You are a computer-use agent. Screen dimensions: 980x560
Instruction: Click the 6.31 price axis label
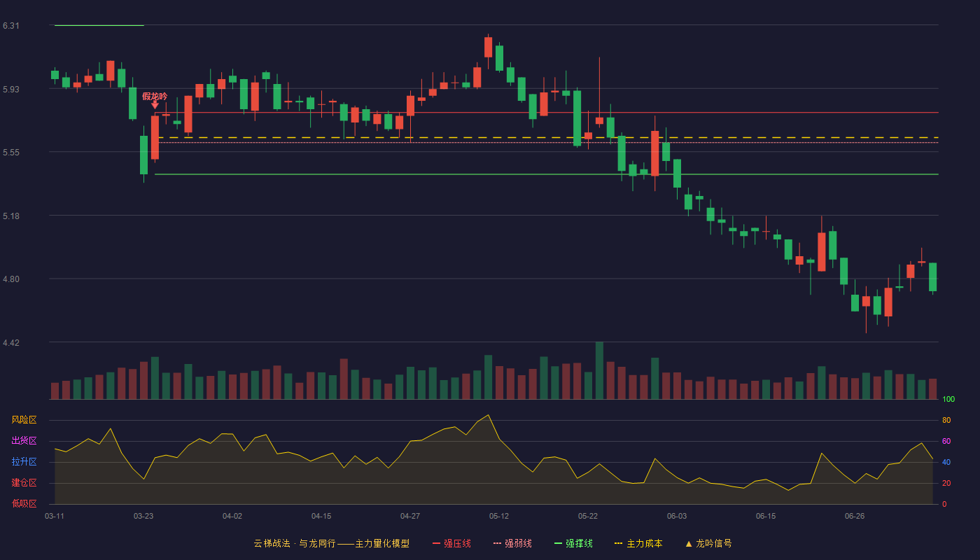(11, 26)
